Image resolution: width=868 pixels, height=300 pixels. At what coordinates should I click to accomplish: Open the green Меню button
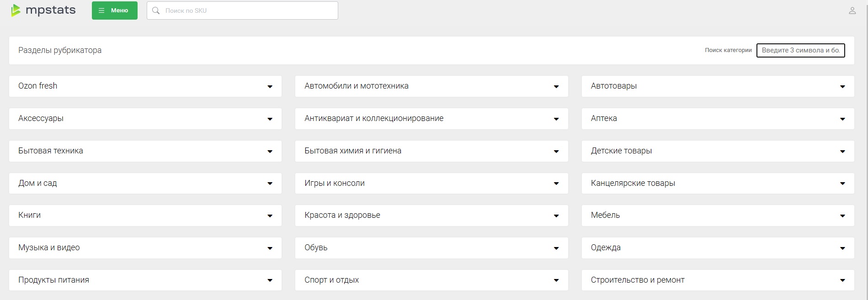(114, 11)
